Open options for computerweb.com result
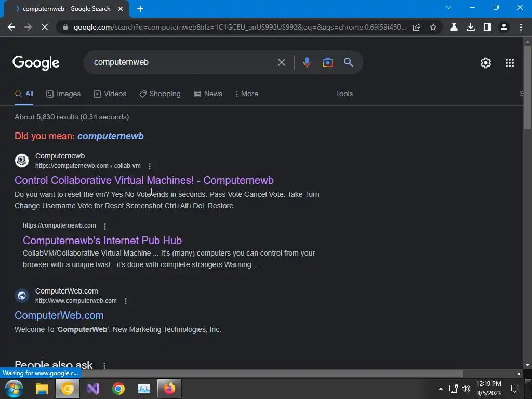 126,301
